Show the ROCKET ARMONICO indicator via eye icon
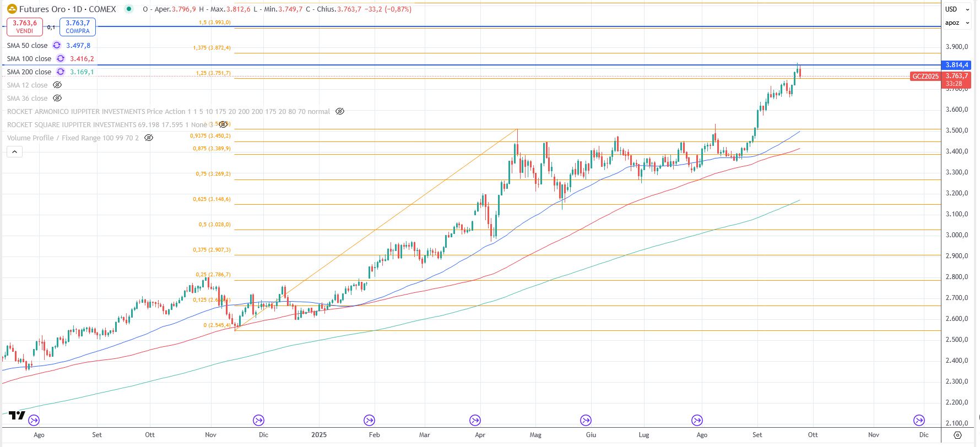This screenshot has height=447, width=980. (x=340, y=112)
